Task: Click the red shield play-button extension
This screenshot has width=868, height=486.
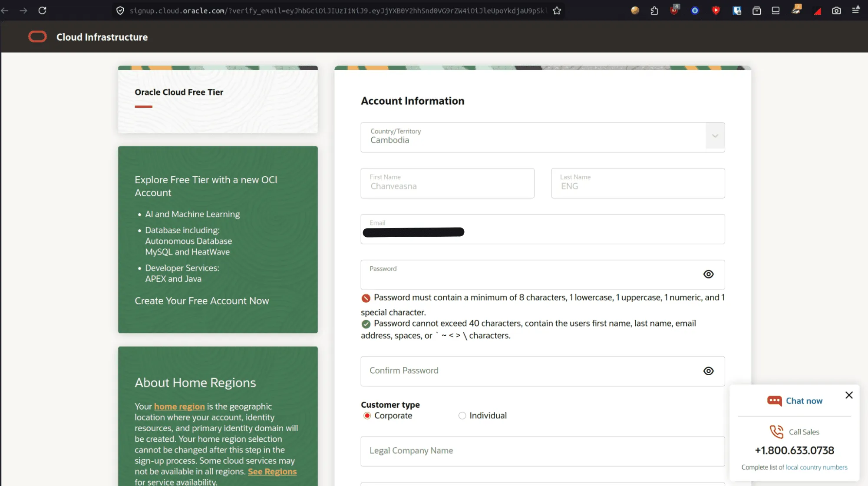Action: coord(716,10)
